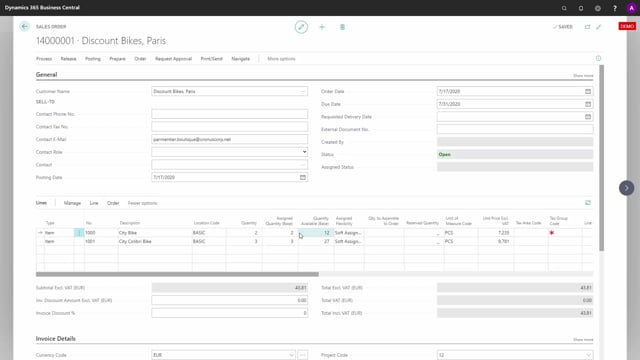This screenshot has width=640, height=360.
Task: Click Show more in General section
Action: click(583, 76)
